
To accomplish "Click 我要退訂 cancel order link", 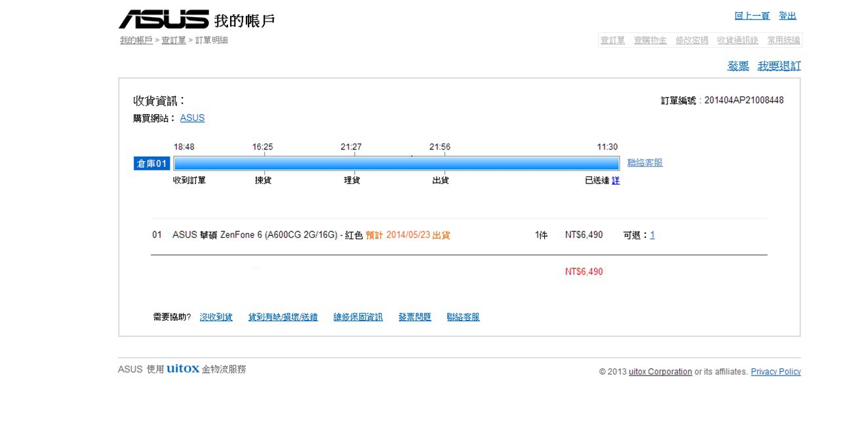I will pyautogui.click(x=779, y=66).
